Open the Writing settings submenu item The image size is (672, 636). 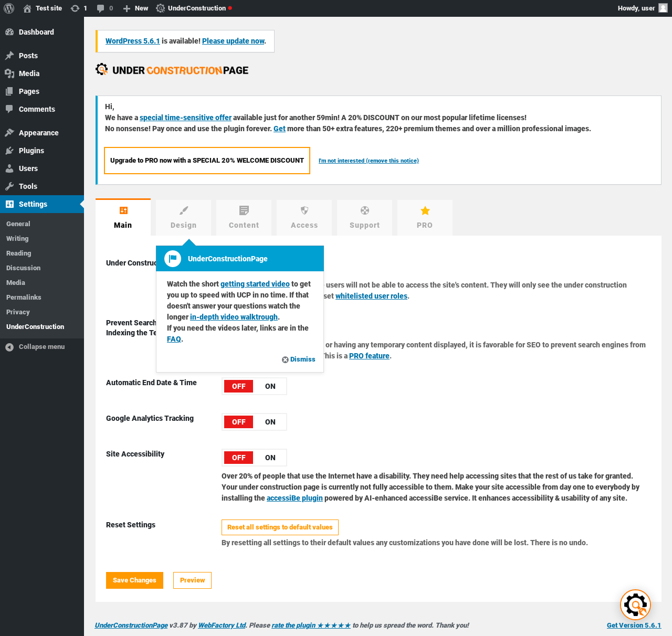pyautogui.click(x=17, y=239)
